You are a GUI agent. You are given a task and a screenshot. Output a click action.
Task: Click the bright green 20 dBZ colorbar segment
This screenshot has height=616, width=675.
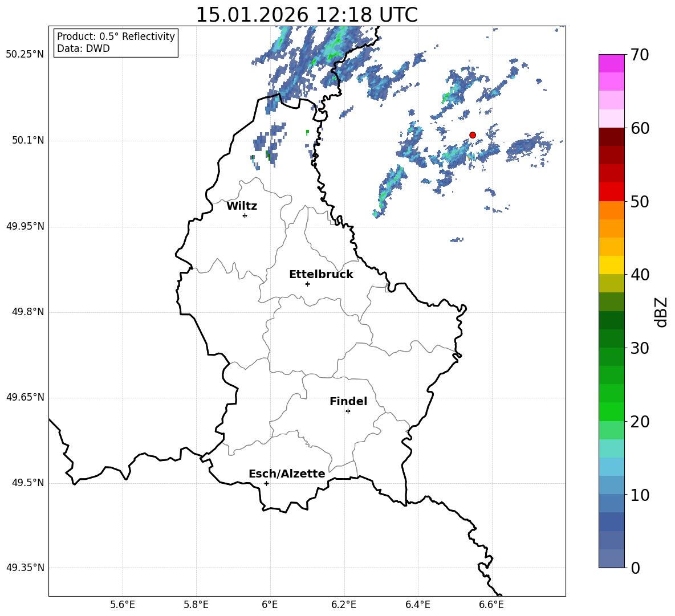(x=611, y=411)
